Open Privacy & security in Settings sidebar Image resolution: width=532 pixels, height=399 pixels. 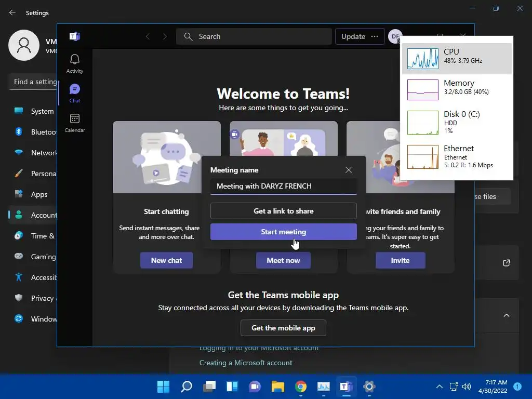[x=34, y=298]
